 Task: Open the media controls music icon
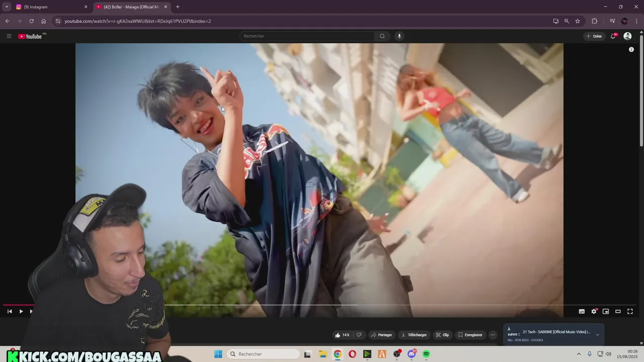point(612,21)
